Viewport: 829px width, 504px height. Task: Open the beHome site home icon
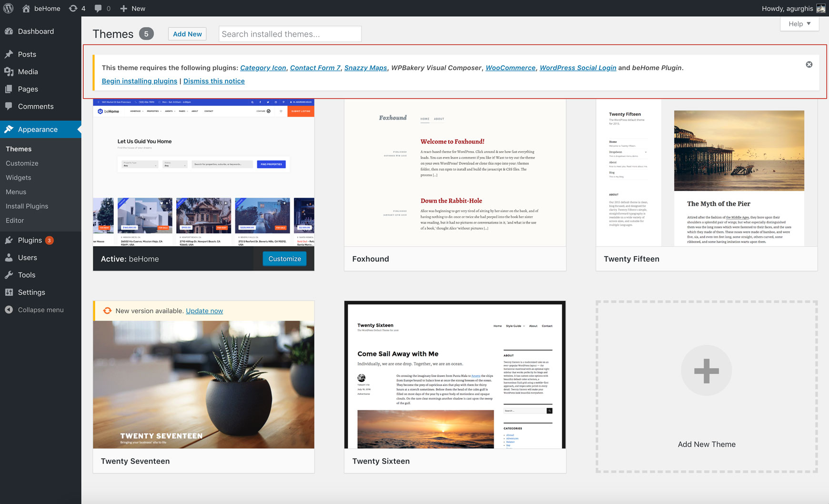tap(26, 8)
